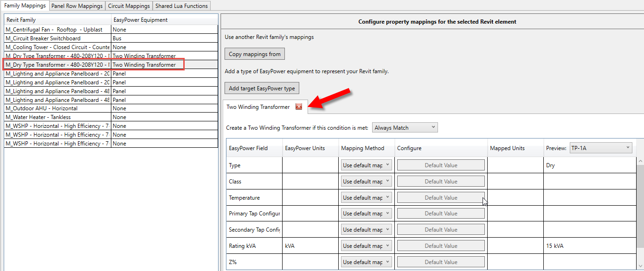The width and height of the screenshot is (644, 271).
Task: Click Add target EasyPower type button
Action: click(262, 88)
